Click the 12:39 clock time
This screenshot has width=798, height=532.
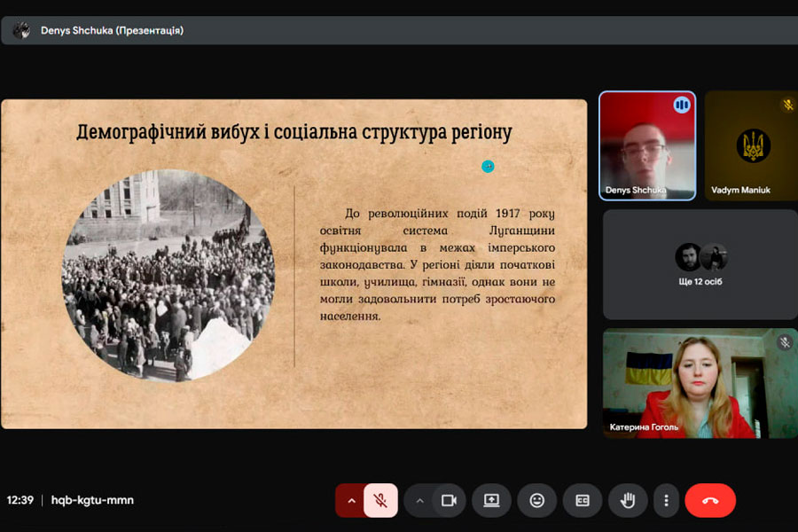coord(20,500)
